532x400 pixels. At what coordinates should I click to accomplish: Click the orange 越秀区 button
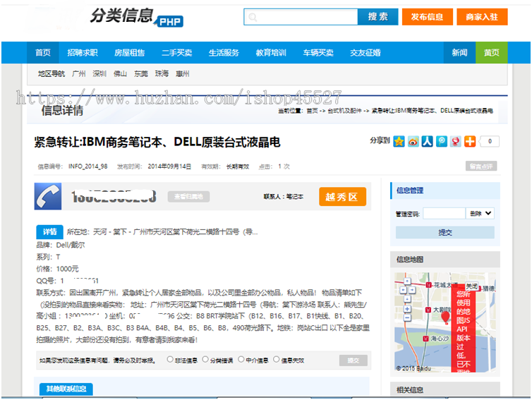[x=342, y=197]
